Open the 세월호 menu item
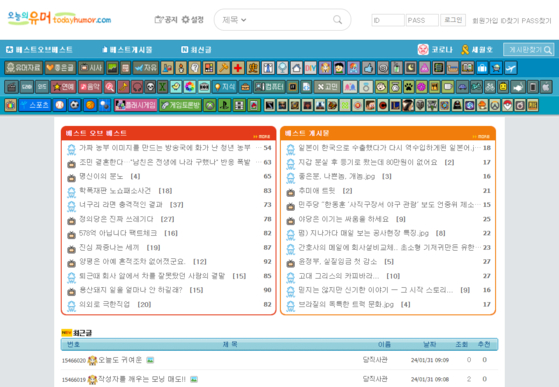The height and width of the screenshot is (387, 559). [x=476, y=50]
